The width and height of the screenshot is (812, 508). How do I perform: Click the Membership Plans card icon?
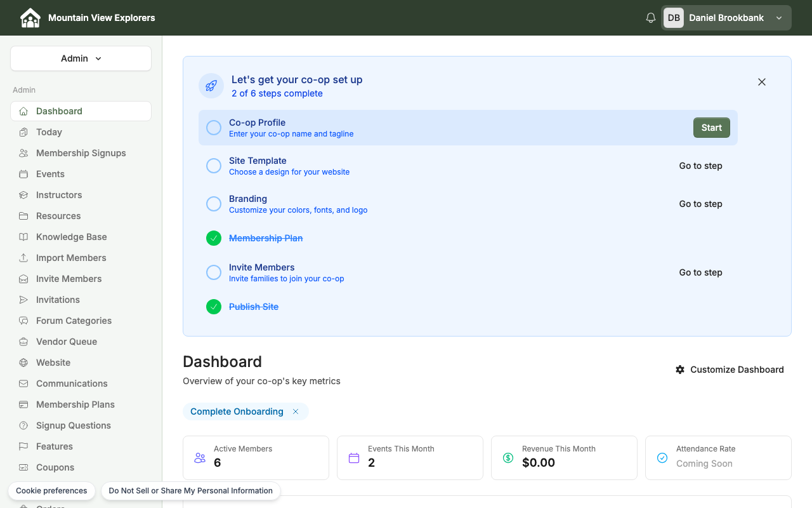point(23,404)
